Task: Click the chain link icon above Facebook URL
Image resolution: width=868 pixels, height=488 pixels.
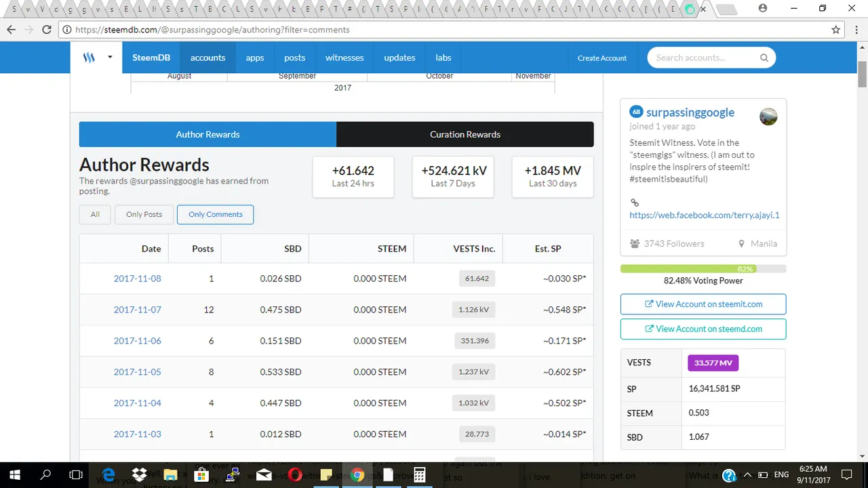Action: (x=634, y=203)
